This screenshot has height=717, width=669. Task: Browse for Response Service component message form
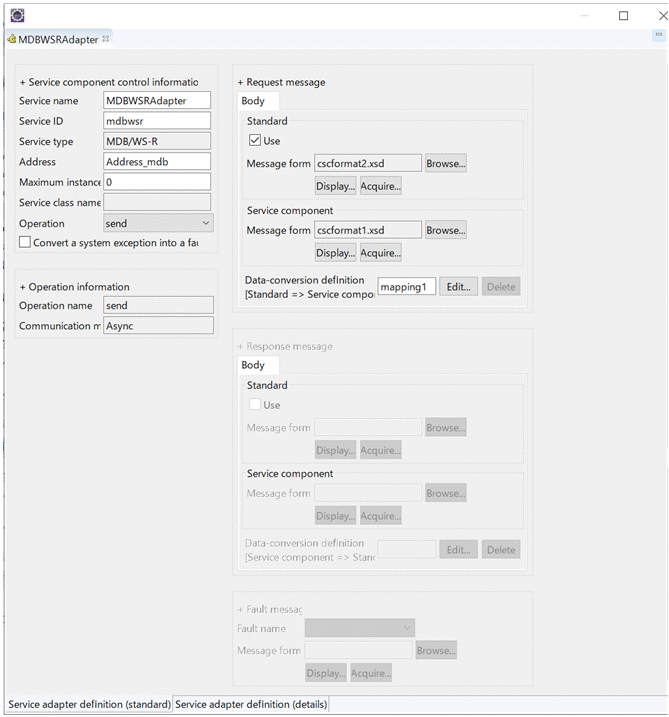446,493
